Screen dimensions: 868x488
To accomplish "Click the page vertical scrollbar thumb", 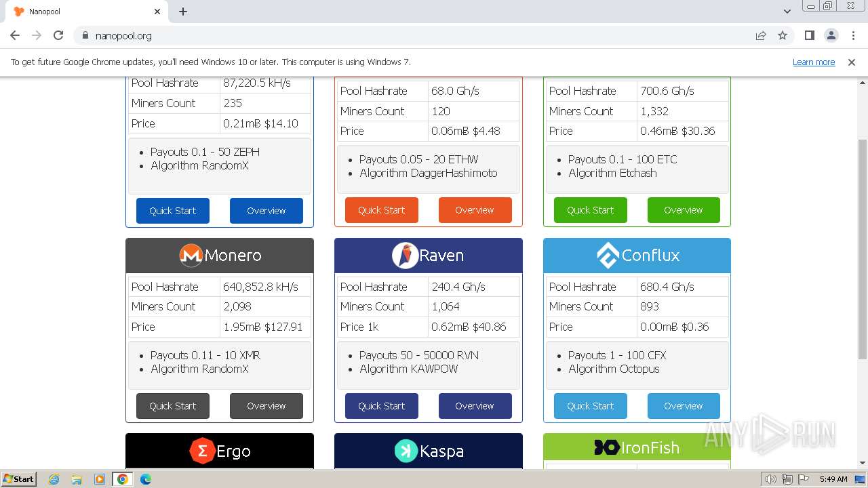I will 863,249.
